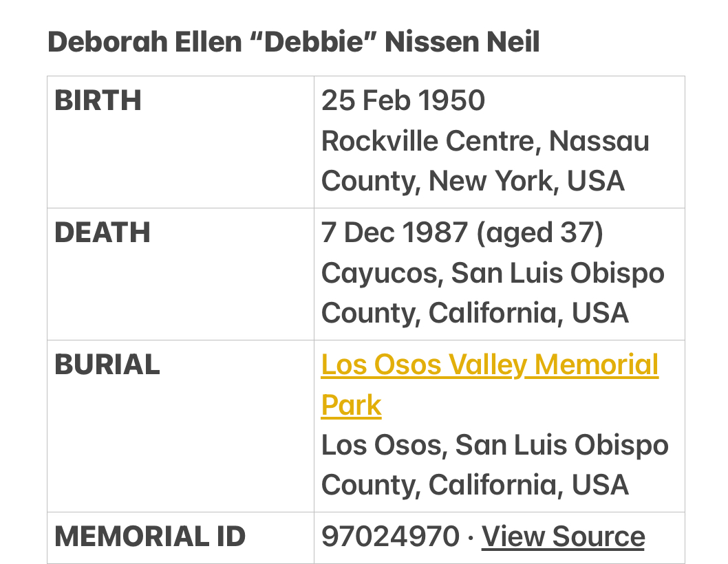Click the birth date 25 Feb 1950
The image size is (728, 564).
403,100
